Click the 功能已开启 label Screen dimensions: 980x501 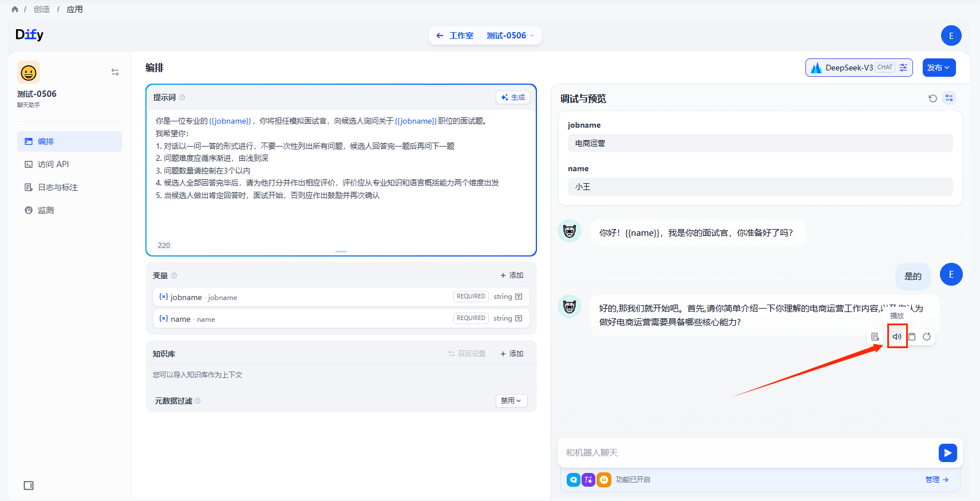(633, 480)
